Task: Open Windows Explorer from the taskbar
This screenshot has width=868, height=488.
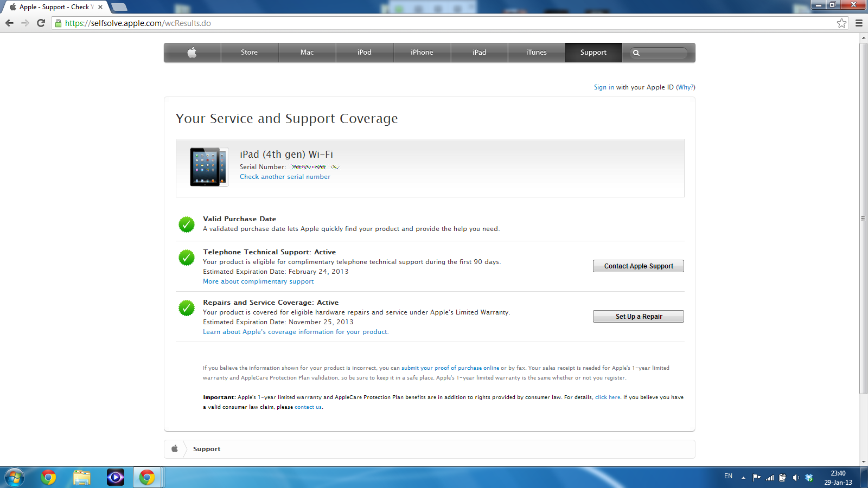Action: [x=82, y=478]
